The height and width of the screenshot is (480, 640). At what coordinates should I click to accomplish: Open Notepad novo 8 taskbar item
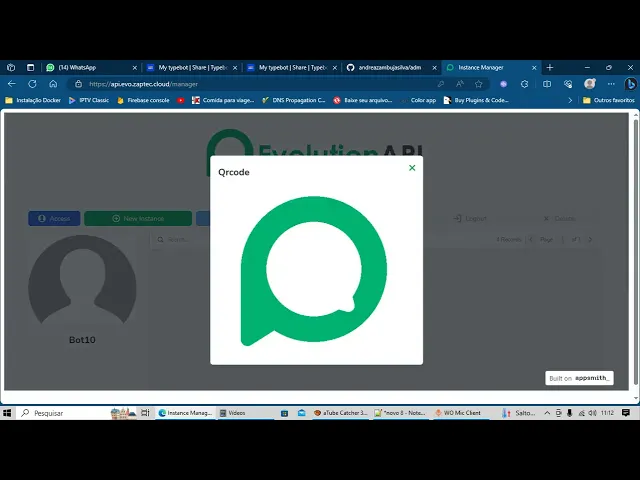[400, 413]
